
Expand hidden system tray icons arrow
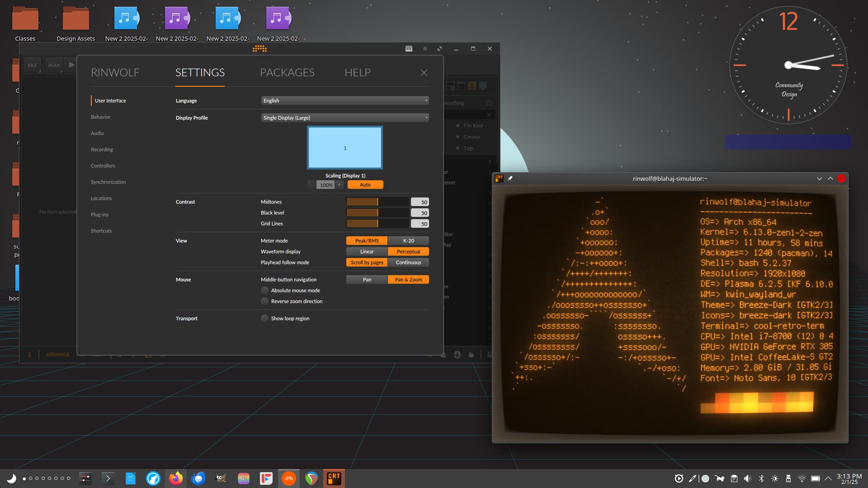pos(828,479)
